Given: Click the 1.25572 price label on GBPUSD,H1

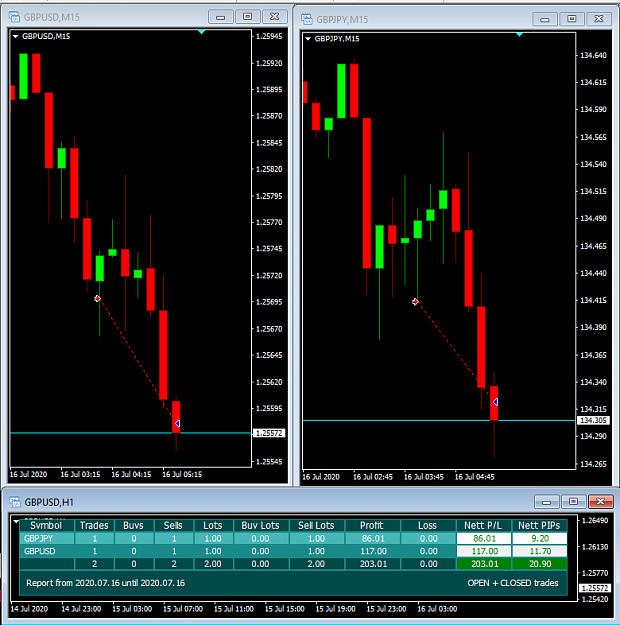Looking at the screenshot, I should coord(594,588).
